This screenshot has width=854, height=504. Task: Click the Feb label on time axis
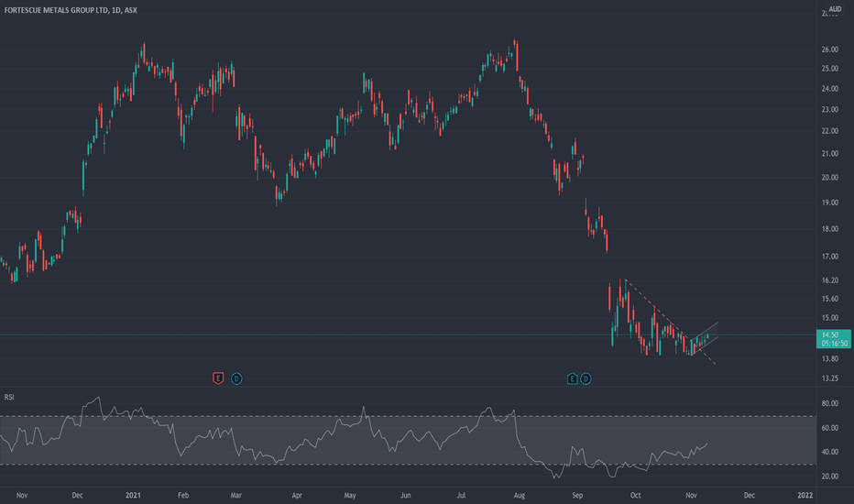pyautogui.click(x=183, y=495)
